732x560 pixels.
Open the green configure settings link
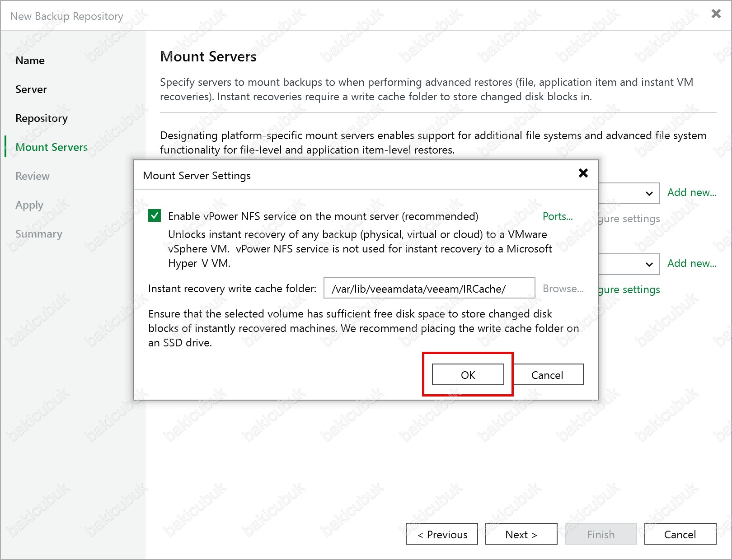pyautogui.click(x=629, y=289)
